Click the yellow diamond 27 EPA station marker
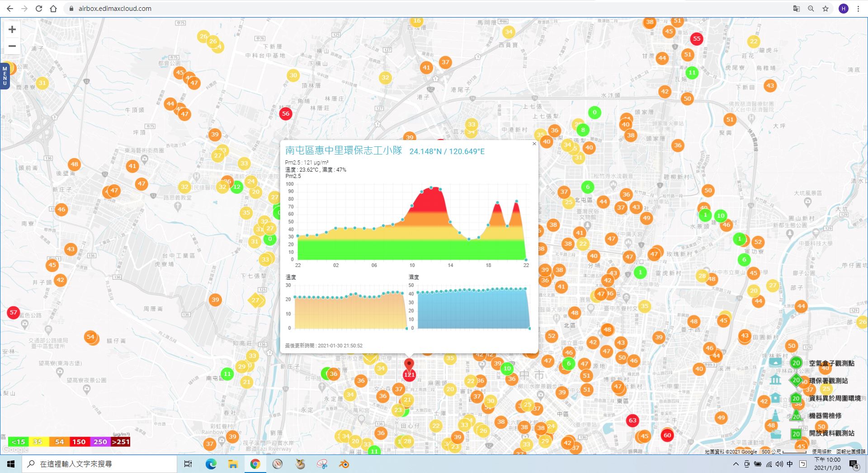 click(255, 300)
